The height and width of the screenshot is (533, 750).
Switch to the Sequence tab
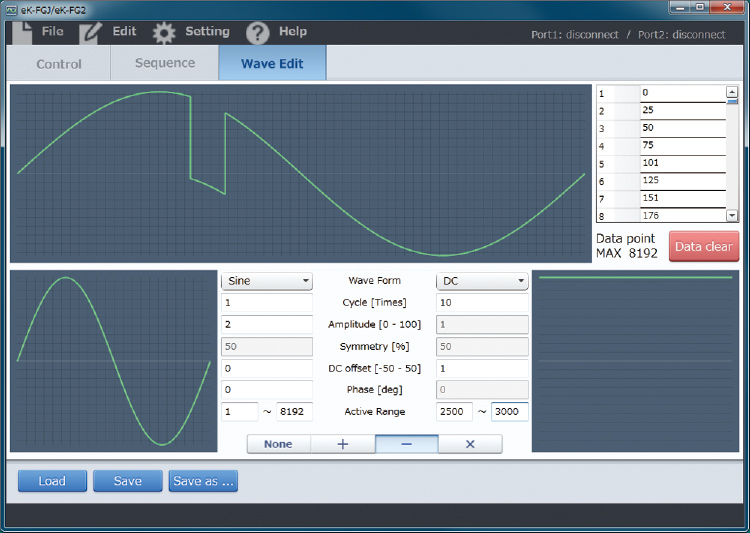pyautogui.click(x=165, y=63)
